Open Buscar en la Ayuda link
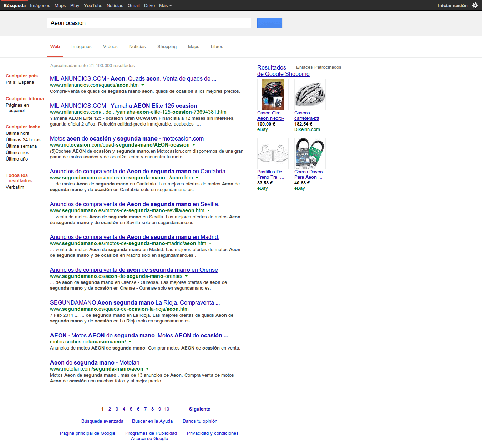Screen dimensions: 482x448 152,421
